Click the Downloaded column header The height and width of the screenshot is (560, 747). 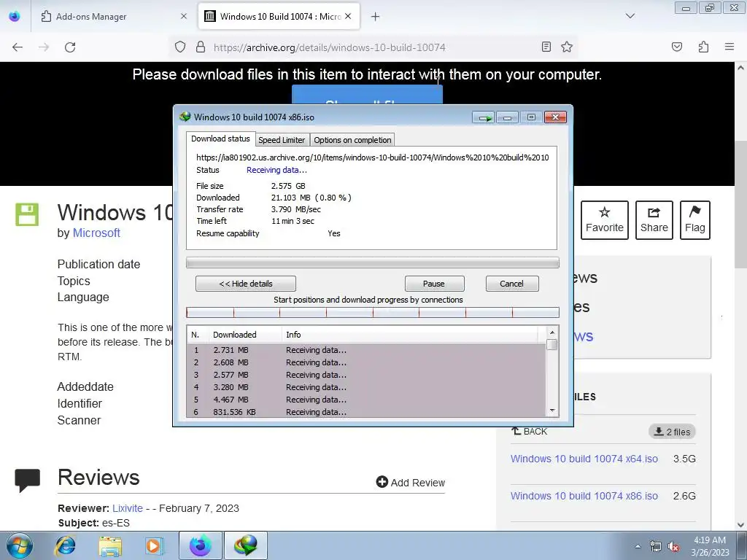coord(245,335)
